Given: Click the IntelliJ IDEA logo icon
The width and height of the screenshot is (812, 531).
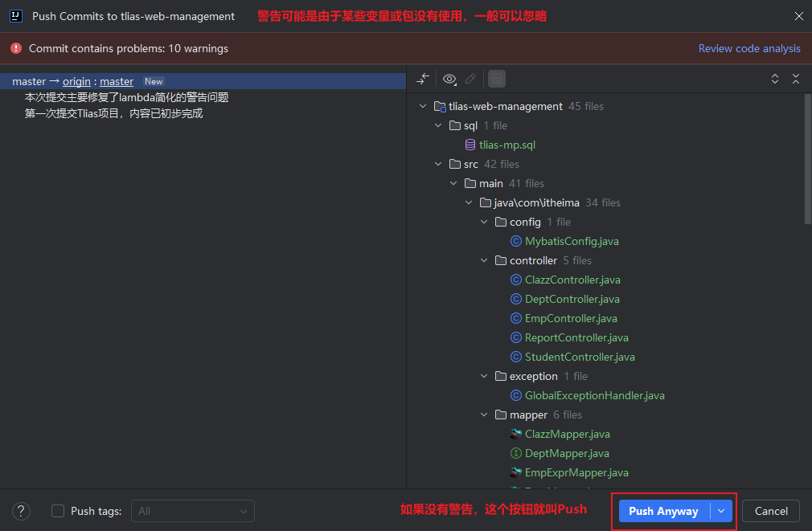Looking at the screenshot, I should click(x=16, y=16).
